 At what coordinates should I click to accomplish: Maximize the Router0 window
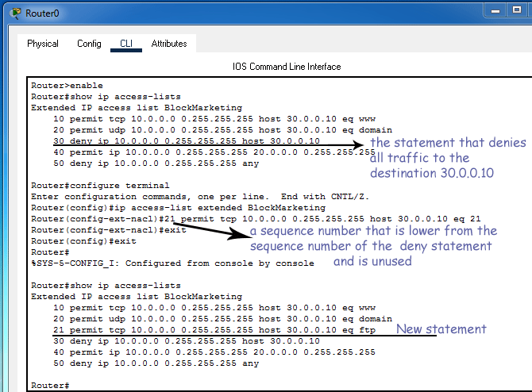pos(517,10)
